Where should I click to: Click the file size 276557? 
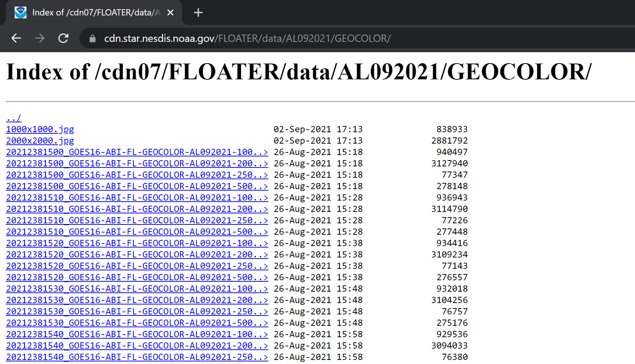click(452, 277)
